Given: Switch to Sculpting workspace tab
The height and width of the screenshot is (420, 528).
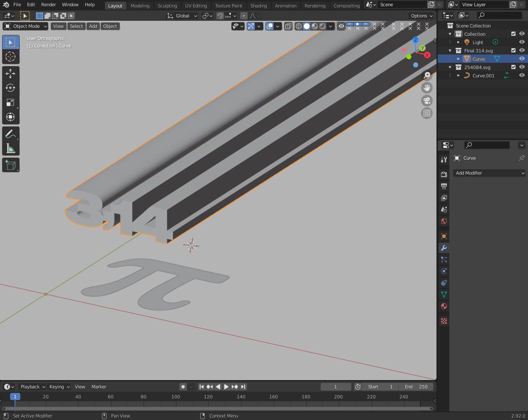Looking at the screenshot, I should (x=167, y=5).
